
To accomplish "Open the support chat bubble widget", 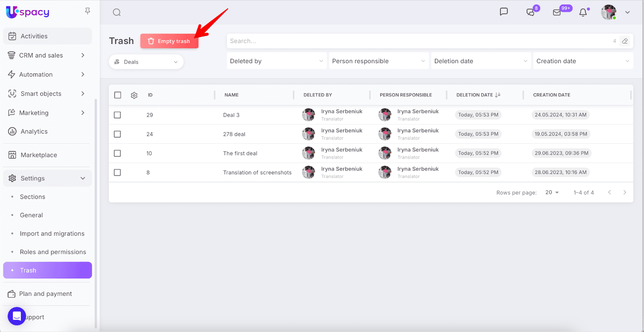I will tap(17, 316).
